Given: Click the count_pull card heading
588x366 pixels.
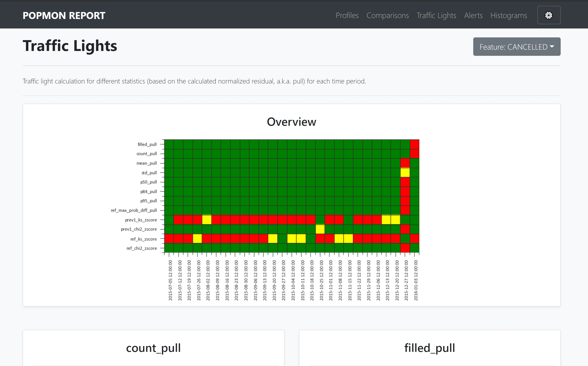Looking at the screenshot, I should coord(153,348).
